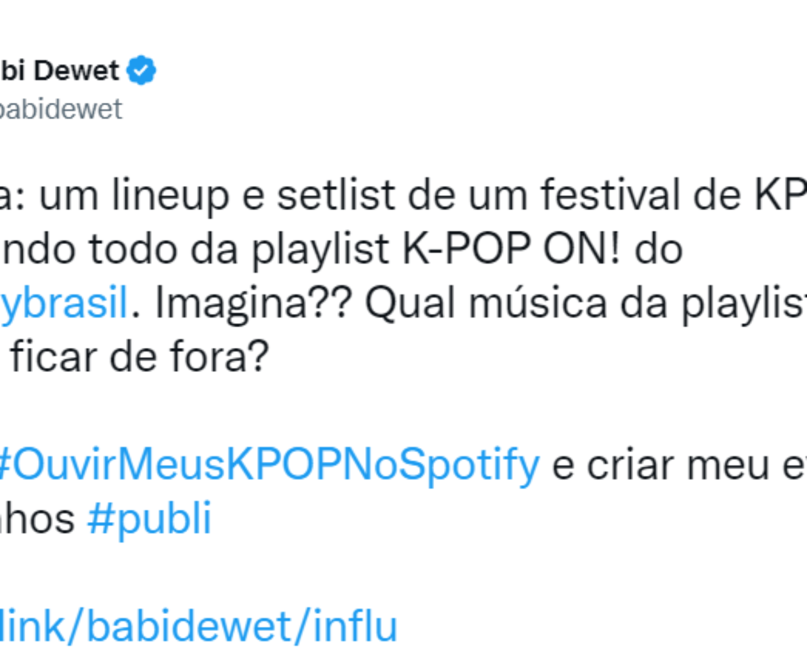Click the blue verified badge icon
The width and height of the screenshot is (807, 672).
click(141, 70)
